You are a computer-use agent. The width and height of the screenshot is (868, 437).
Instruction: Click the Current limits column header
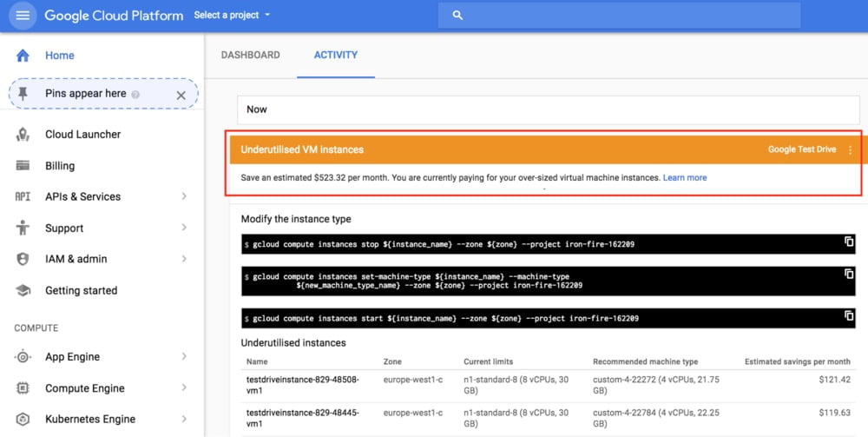pos(488,361)
